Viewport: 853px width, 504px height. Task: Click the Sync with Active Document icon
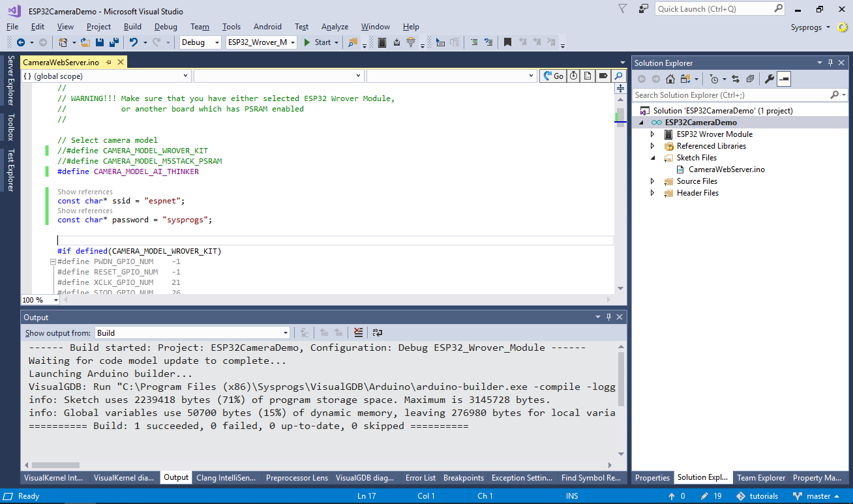coord(736,79)
